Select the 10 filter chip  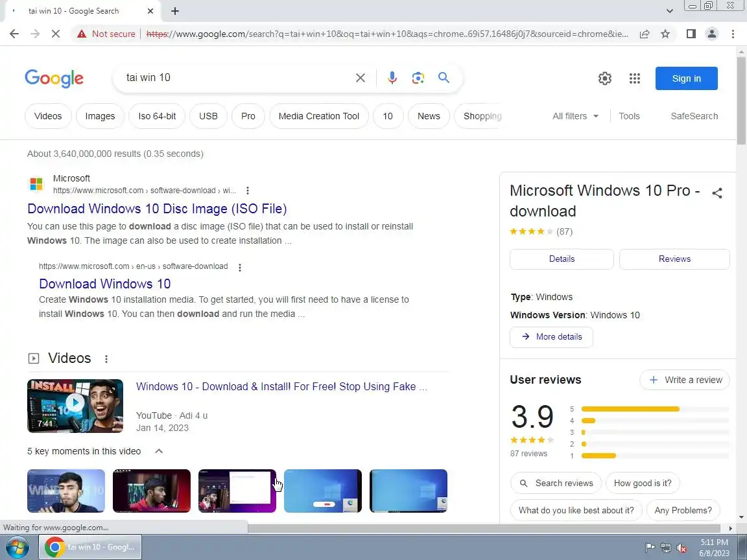coord(388,116)
